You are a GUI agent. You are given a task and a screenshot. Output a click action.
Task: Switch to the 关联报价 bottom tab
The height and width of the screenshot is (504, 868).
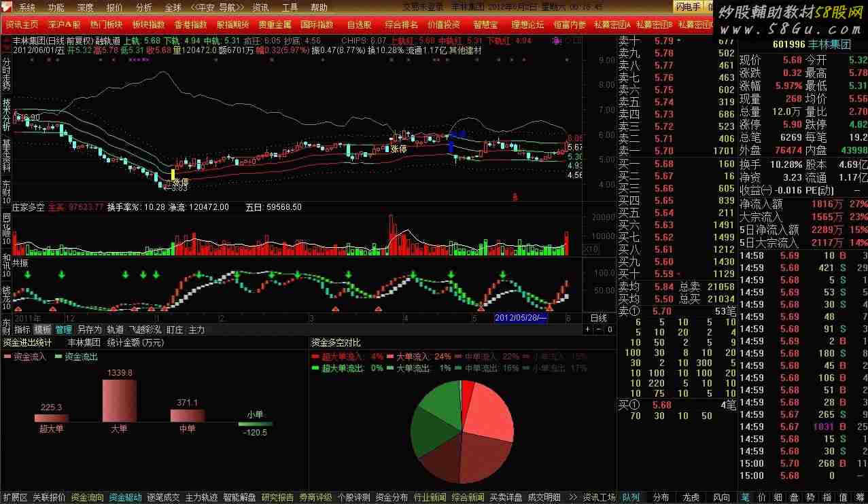point(49,497)
